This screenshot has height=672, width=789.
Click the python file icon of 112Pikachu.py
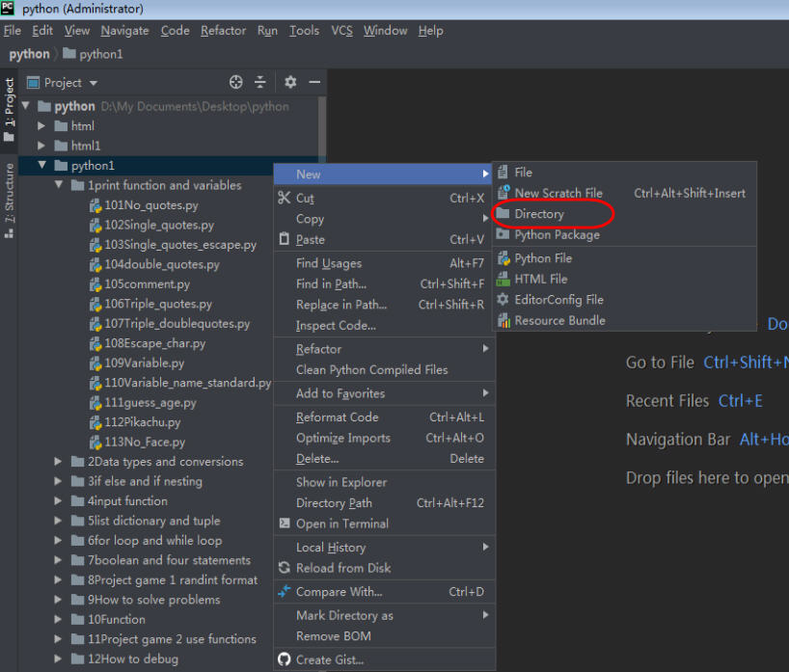point(95,422)
